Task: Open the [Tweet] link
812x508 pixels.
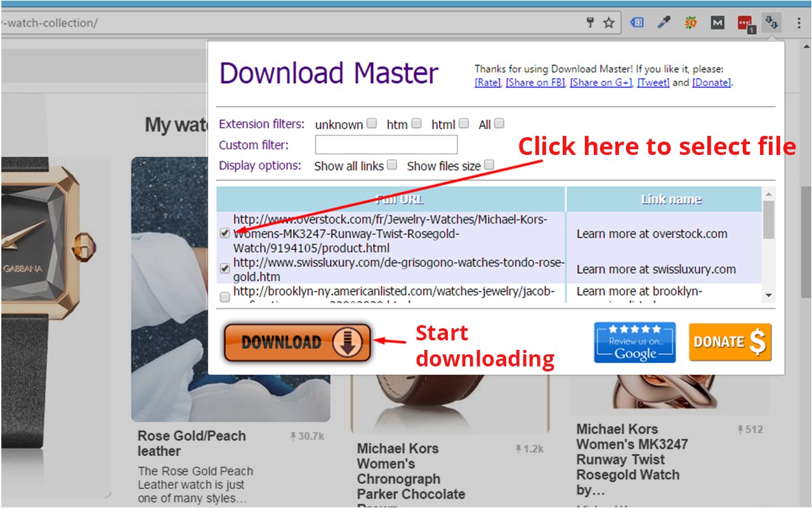Action: (653, 83)
